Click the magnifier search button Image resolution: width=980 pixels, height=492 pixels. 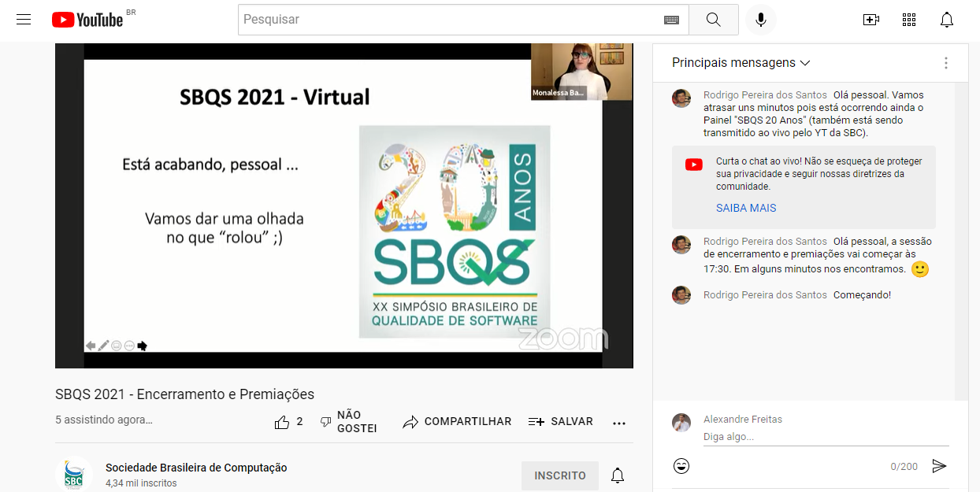point(713,20)
